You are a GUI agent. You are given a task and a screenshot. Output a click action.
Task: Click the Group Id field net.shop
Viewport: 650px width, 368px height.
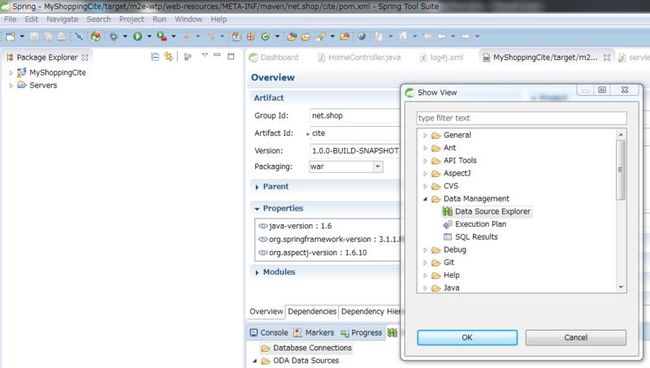[355, 116]
